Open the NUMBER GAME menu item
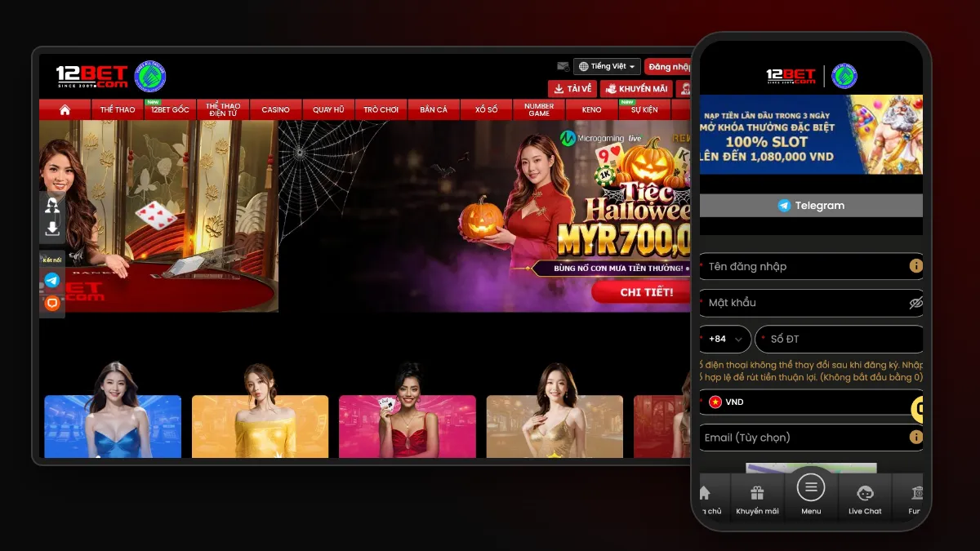This screenshot has width=980, height=551. tap(539, 109)
